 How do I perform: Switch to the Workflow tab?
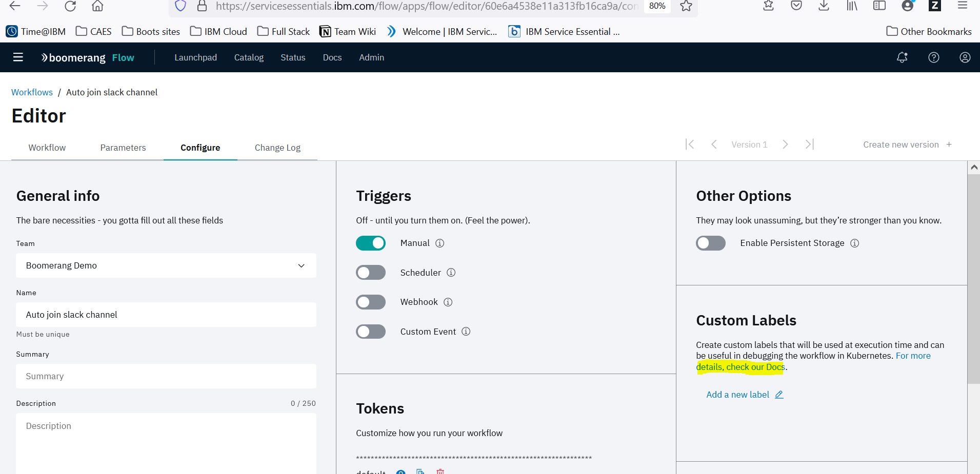click(x=47, y=148)
